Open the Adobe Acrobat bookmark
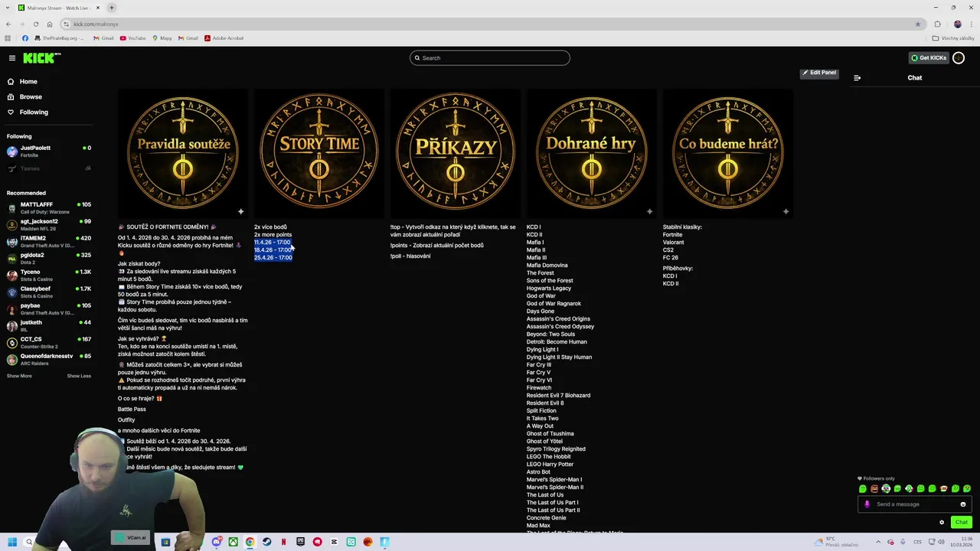Image resolution: width=980 pixels, height=551 pixels. [224, 38]
